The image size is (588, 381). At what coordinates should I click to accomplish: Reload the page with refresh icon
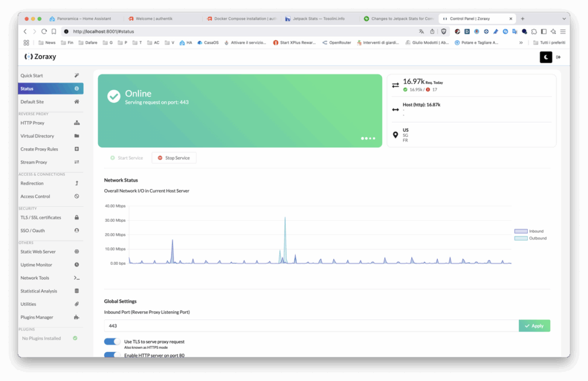(44, 32)
